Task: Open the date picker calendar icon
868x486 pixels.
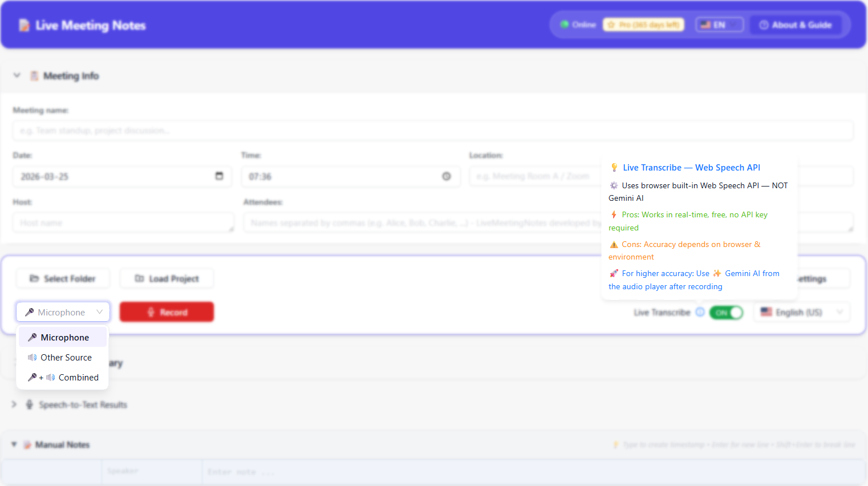Action: coord(219,176)
